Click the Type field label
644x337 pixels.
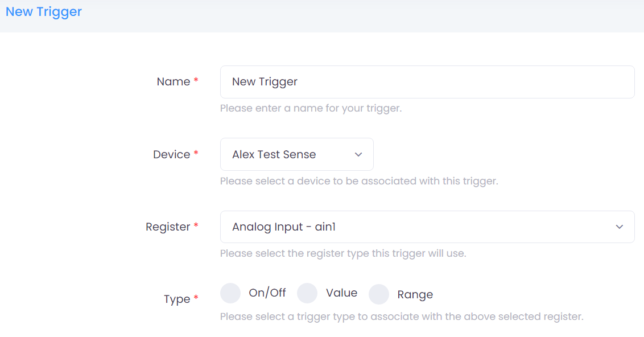point(177,299)
